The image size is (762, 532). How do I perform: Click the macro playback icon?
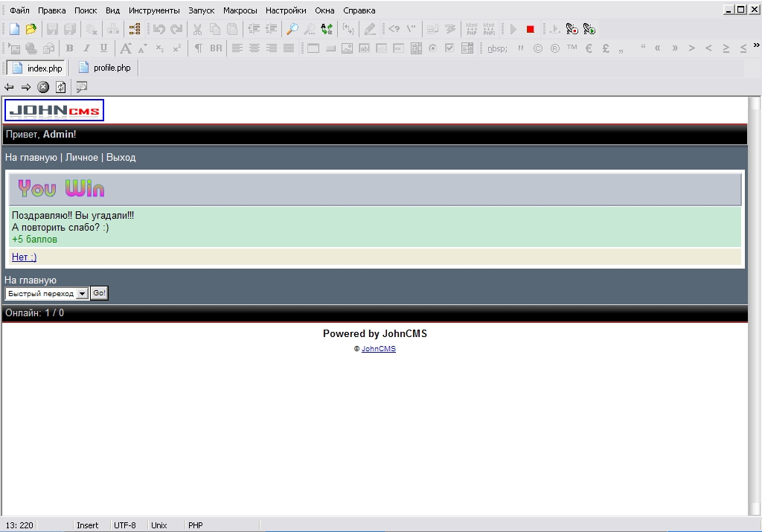[x=589, y=29]
